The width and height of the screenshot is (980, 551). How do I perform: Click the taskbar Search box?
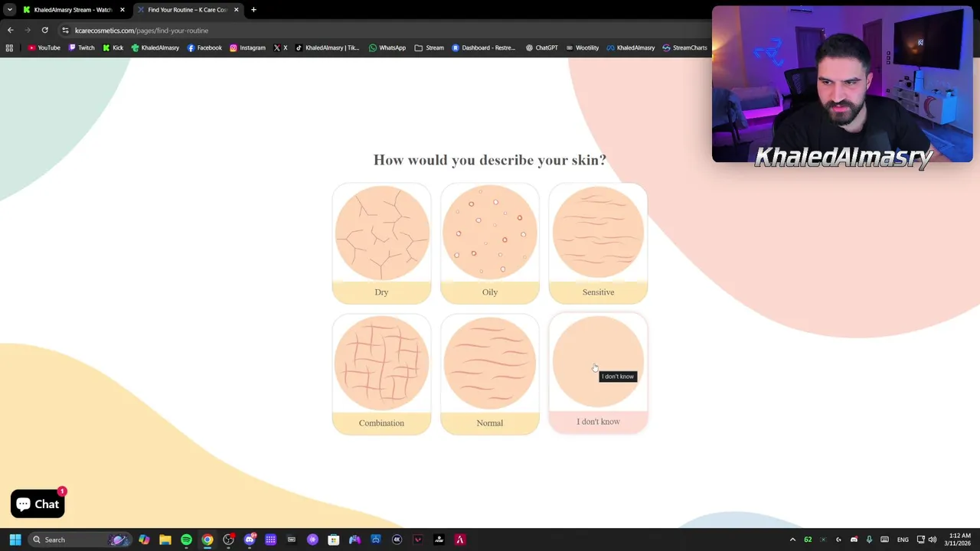pyautogui.click(x=80, y=540)
